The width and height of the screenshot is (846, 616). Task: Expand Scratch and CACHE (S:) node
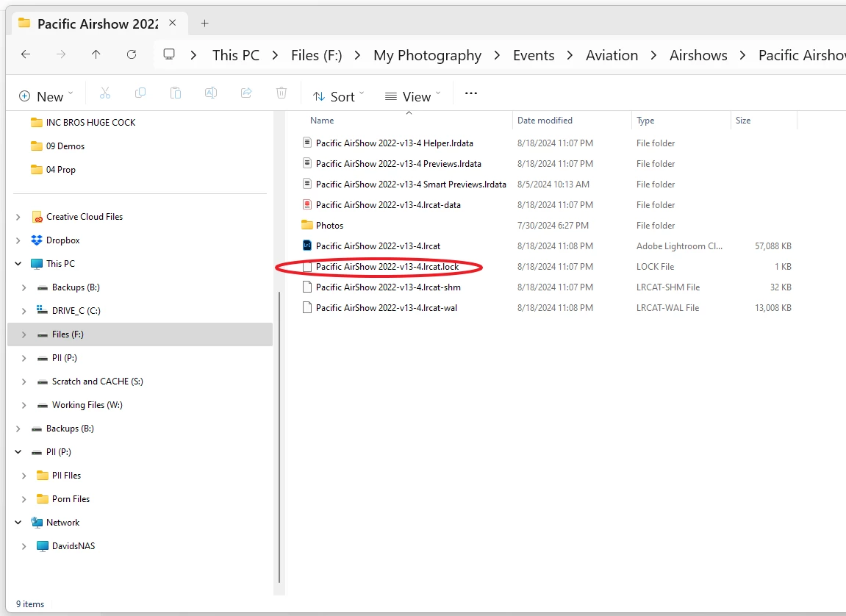pos(24,382)
